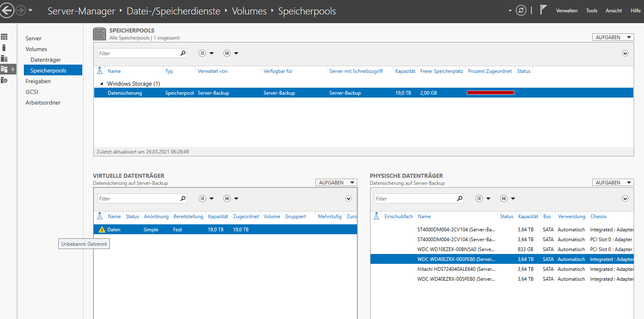Click the Physische Datenträger warning header icon
This screenshot has height=319, width=644.
376,216
